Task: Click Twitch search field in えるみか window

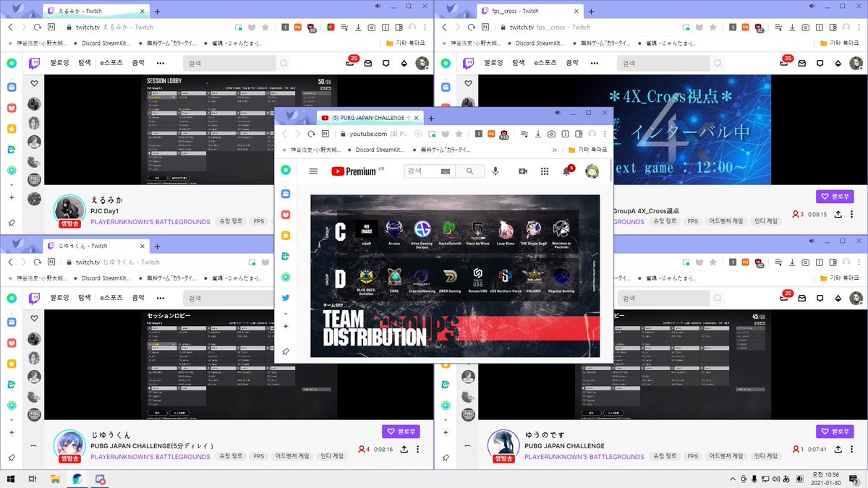Action: point(229,64)
